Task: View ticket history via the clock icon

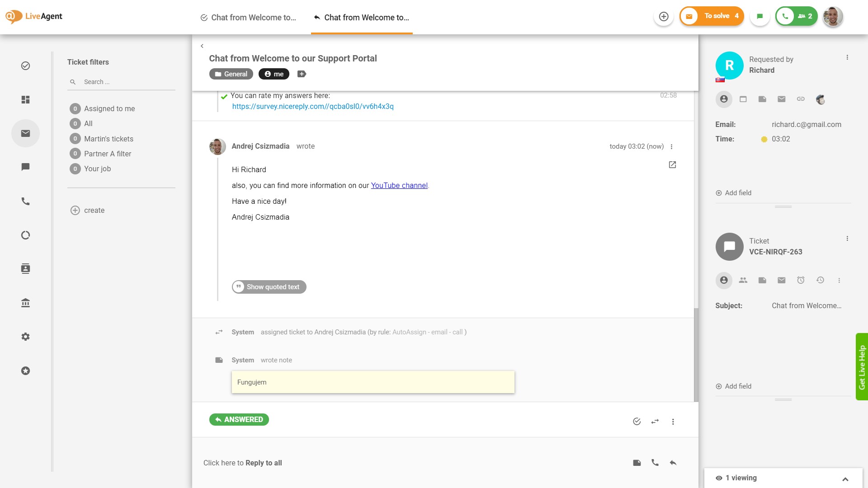Action: pyautogui.click(x=820, y=280)
